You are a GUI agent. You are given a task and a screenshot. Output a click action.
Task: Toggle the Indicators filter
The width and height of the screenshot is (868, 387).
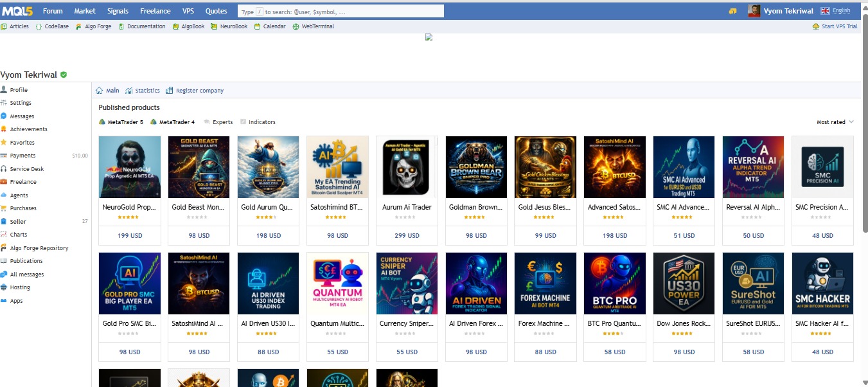[x=258, y=122]
